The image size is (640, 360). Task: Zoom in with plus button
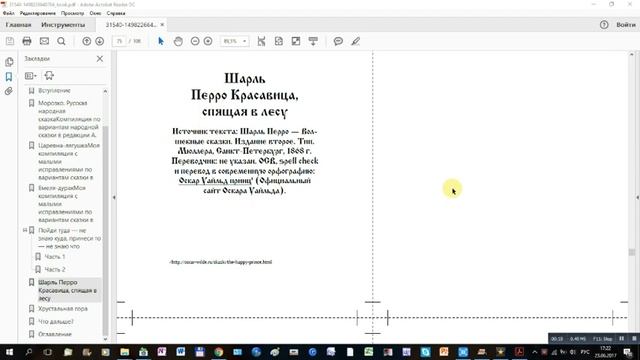pos(208,41)
